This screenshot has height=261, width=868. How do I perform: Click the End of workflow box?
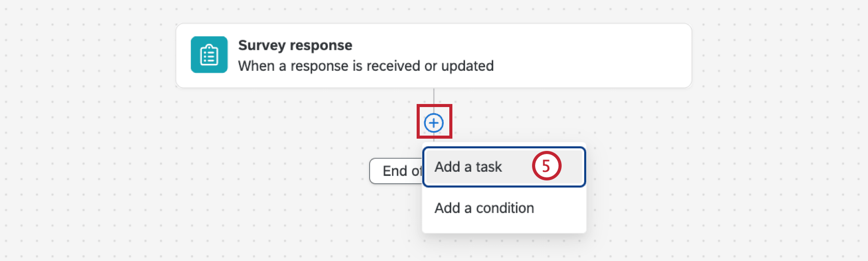point(395,171)
